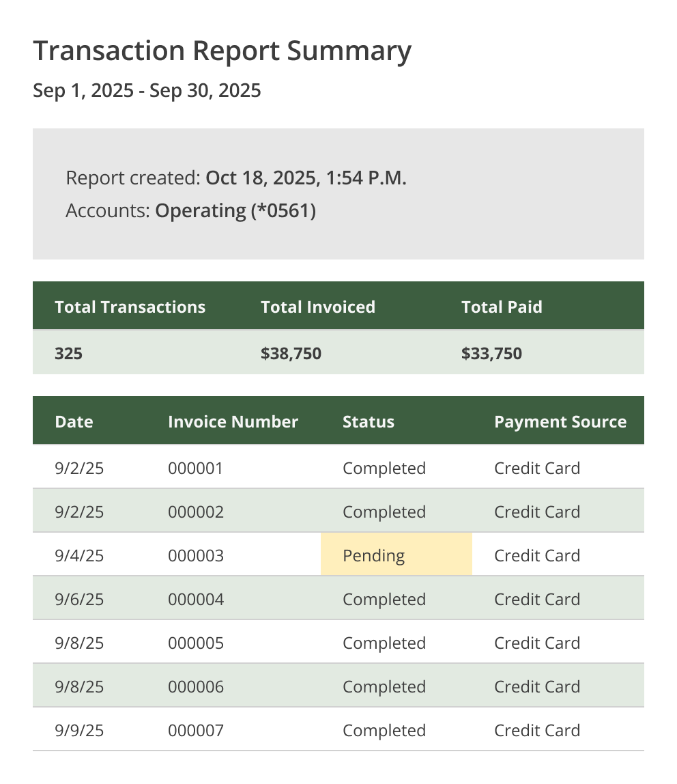Screen dimensions: 677x784
Task: Click the 9/9/25 date cell
Action: 79,730
